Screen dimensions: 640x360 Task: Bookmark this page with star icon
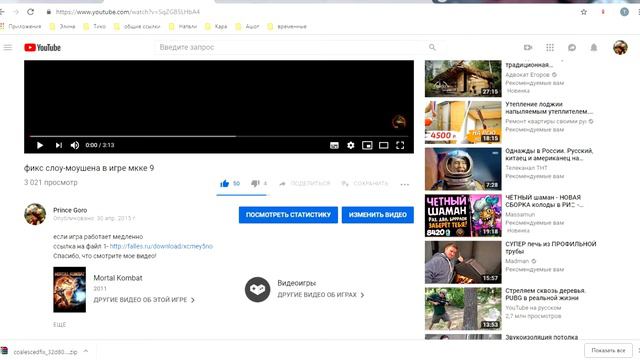[x=584, y=12]
